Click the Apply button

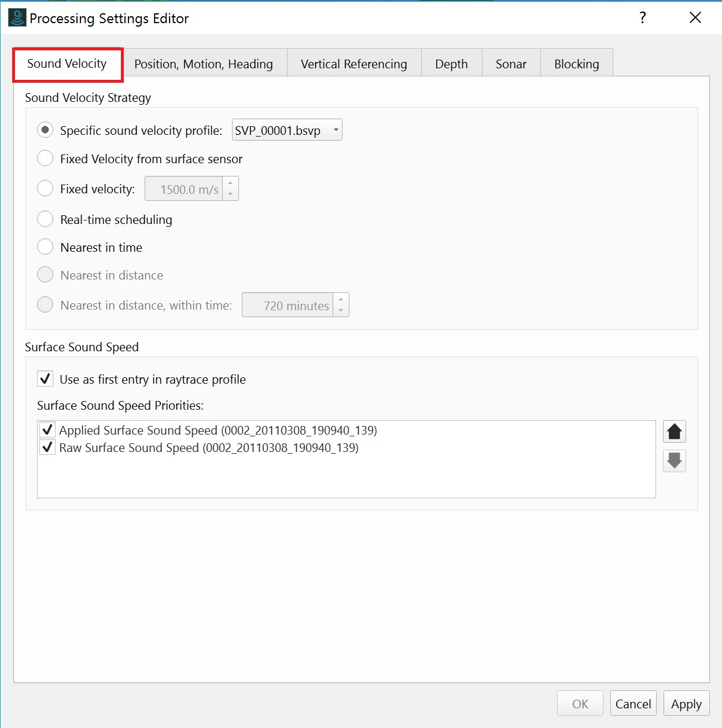click(x=686, y=704)
